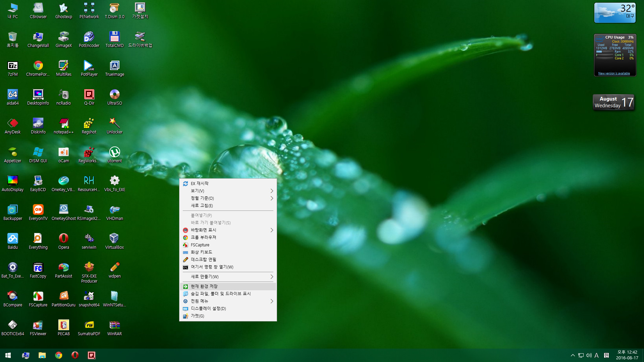Click New version is available link
The width and height of the screenshot is (644, 362).
614,73
